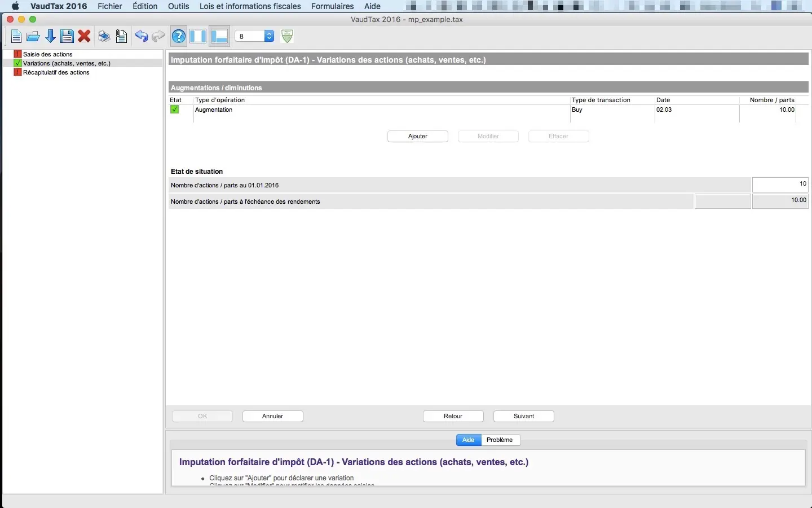Click the help panel title text
Viewport: 812px width, 508px height.
pyautogui.click(x=354, y=462)
